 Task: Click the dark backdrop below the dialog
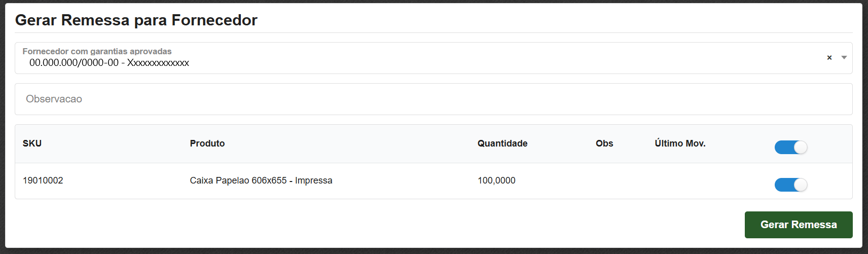point(434,251)
